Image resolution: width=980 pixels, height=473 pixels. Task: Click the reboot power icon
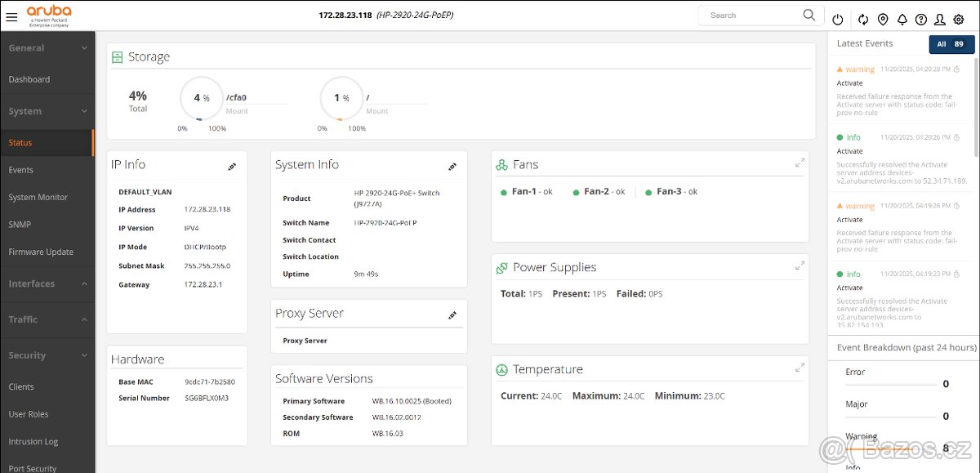[x=838, y=19]
